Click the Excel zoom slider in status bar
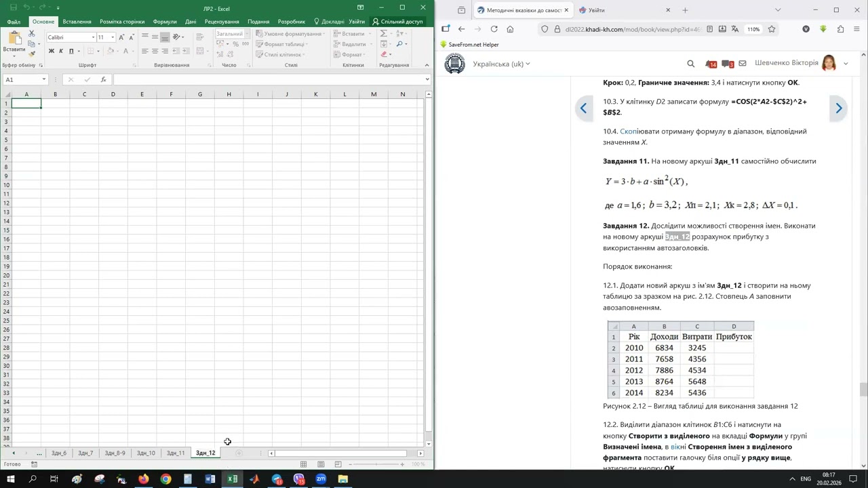The width and height of the screenshot is (868, 488). pos(376,464)
